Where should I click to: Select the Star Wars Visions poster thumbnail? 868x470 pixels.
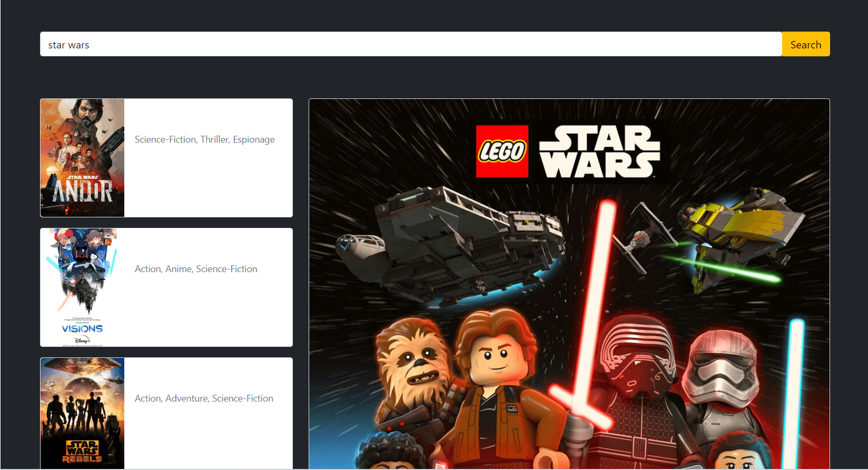(x=83, y=287)
